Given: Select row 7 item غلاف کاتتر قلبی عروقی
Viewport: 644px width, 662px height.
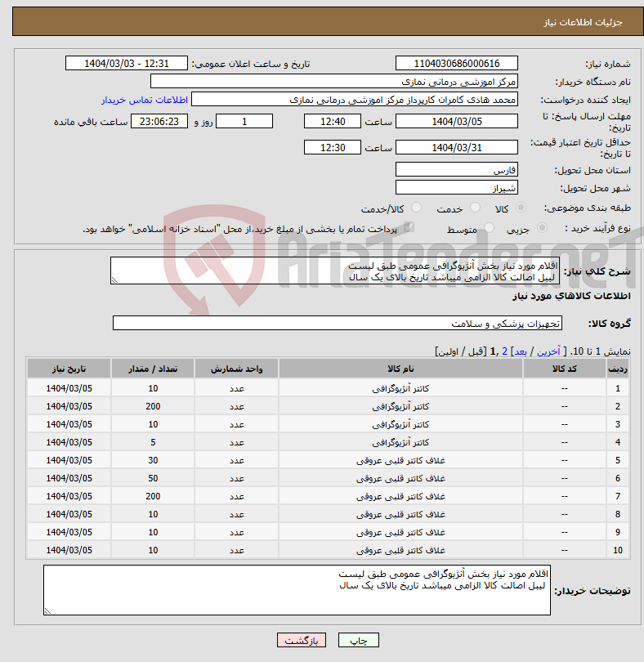Looking at the screenshot, I should pyautogui.click(x=400, y=497).
